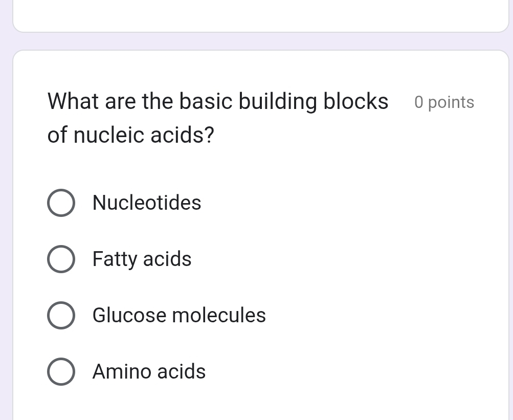Click the 0 points label
The width and height of the screenshot is (513, 420).
443,102
